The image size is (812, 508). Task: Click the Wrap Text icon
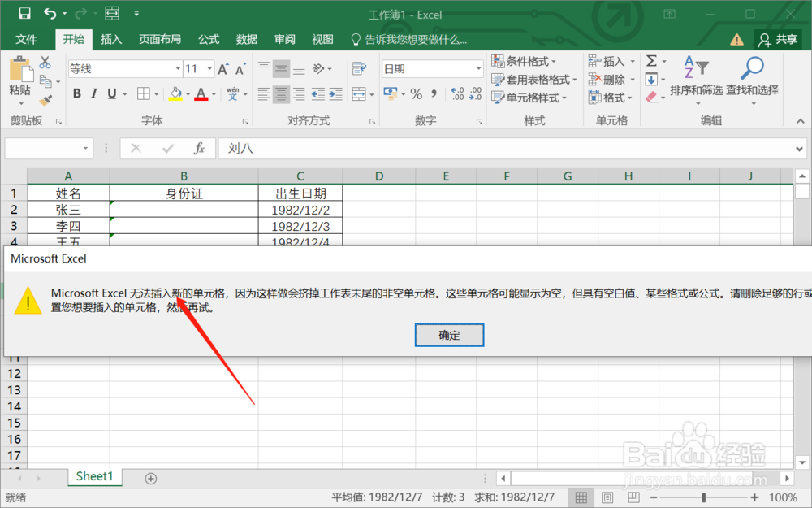tap(359, 69)
